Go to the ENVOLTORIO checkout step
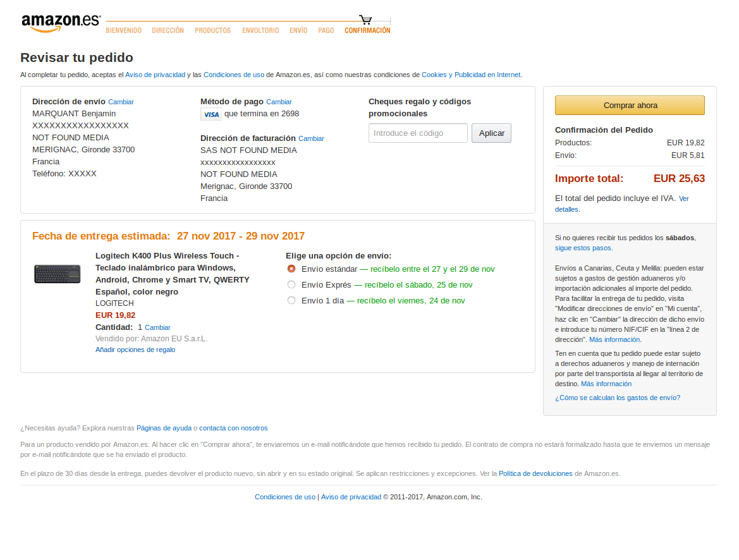739x560 pixels. (260, 30)
